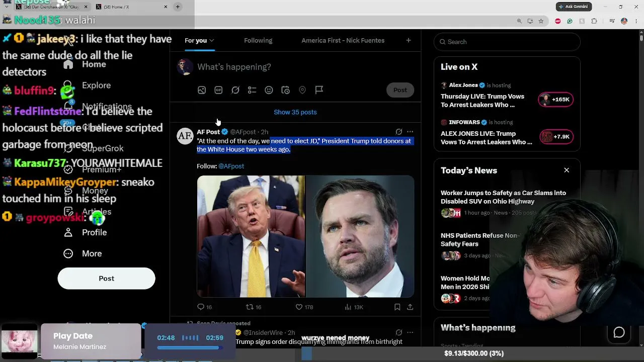Close the Today's News panel
The height and width of the screenshot is (362, 644).
567,170
